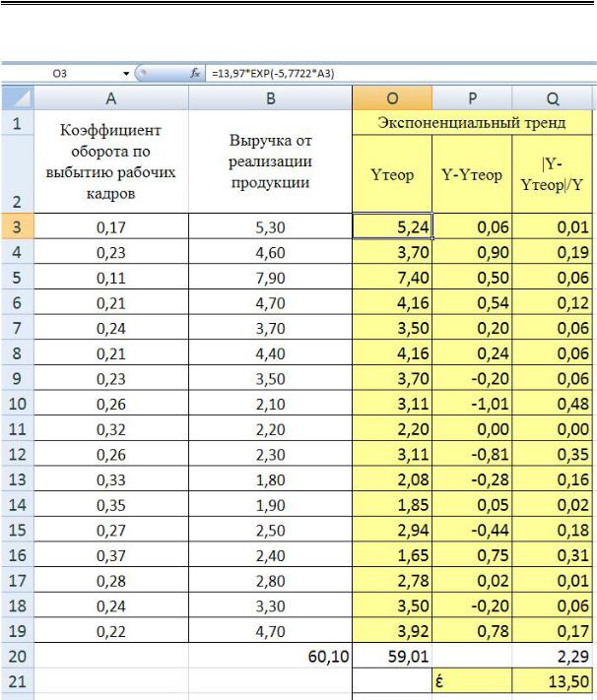
Task: Select row 10 header
Action: [x=18, y=404]
